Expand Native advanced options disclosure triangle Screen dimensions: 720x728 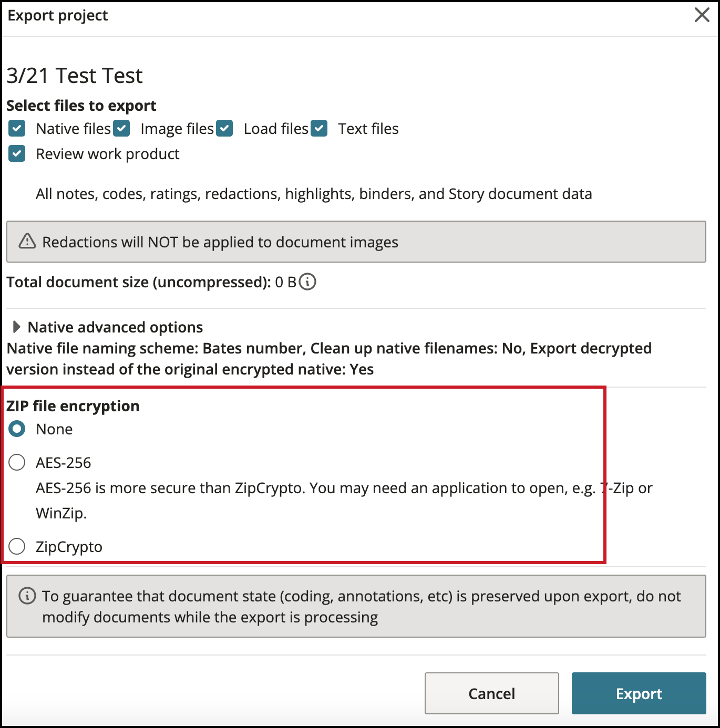16,327
